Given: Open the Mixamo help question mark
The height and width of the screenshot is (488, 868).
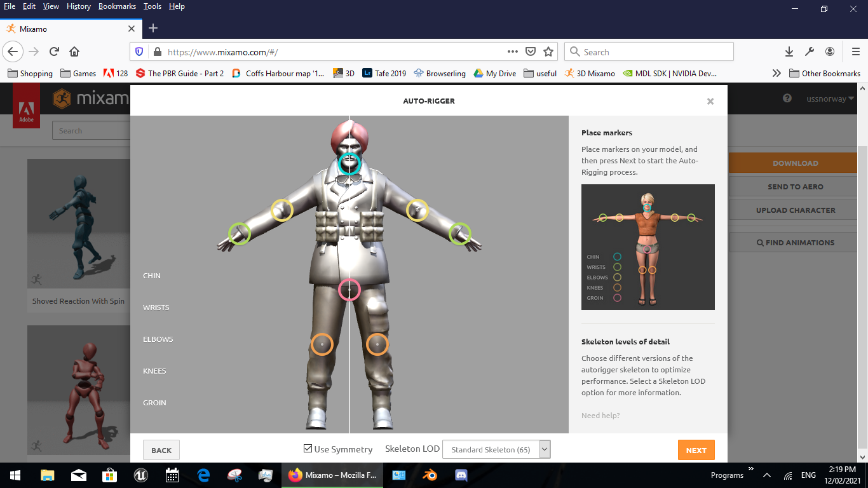Looking at the screenshot, I should [x=787, y=98].
